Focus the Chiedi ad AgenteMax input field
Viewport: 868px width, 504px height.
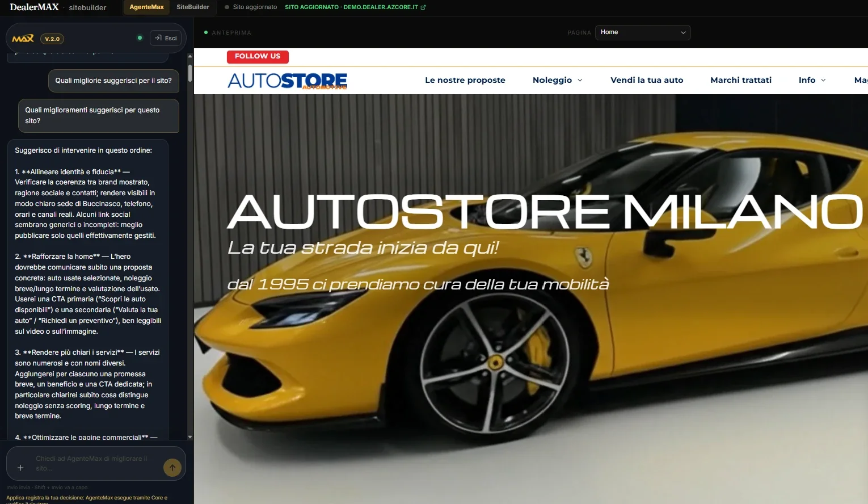(96, 463)
